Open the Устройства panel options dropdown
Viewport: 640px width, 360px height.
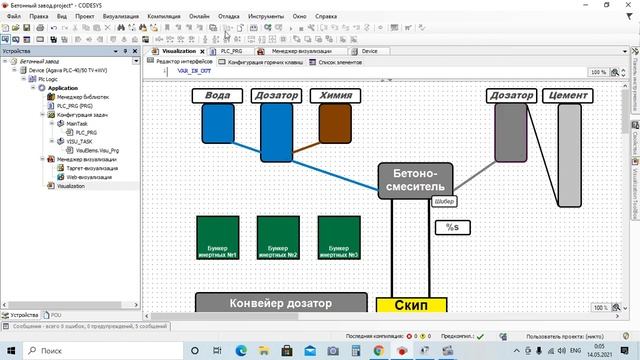click(116, 51)
